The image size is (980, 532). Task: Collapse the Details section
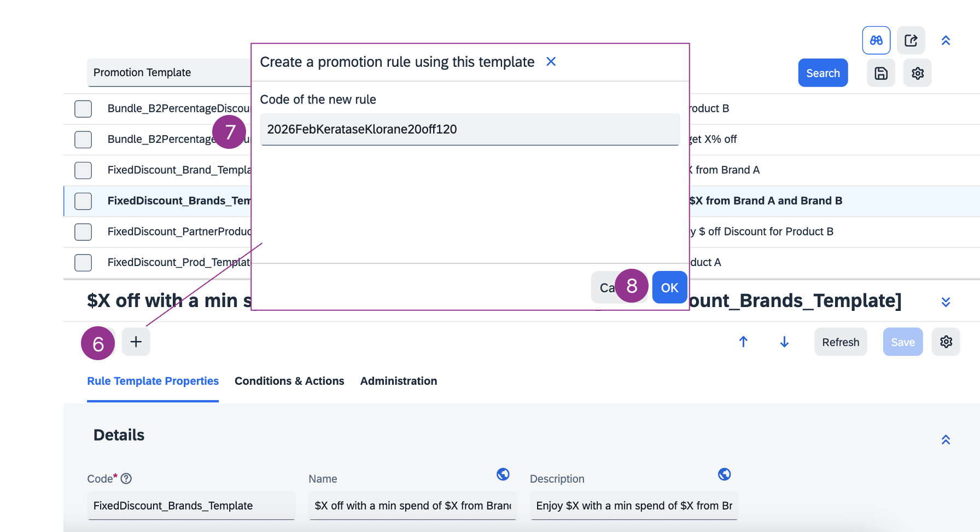pyautogui.click(x=946, y=440)
